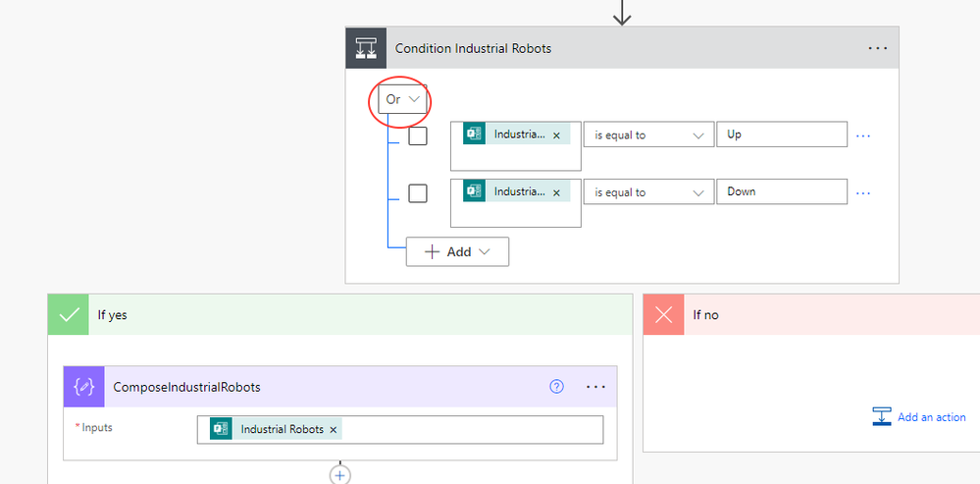Open options for the Down condition row
This screenshot has width=980, height=484.
[x=863, y=192]
